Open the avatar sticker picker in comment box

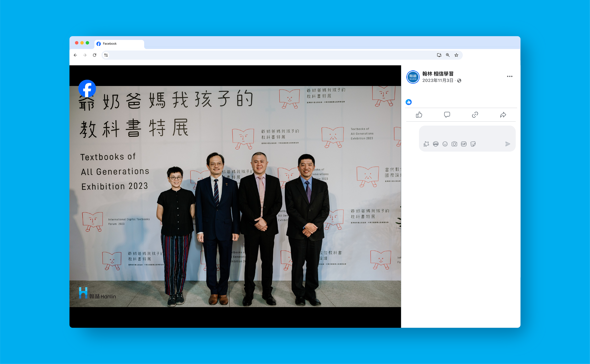coord(435,144)
